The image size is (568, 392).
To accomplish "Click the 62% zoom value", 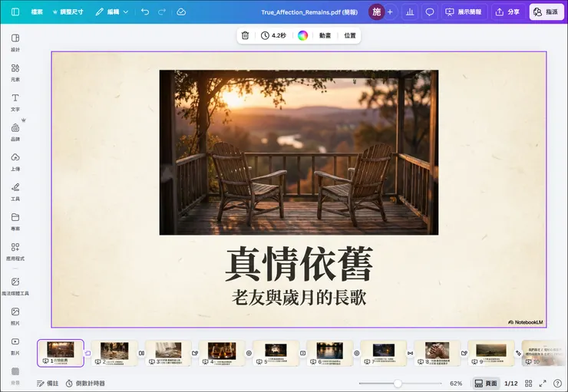I will tap(456, 384).
